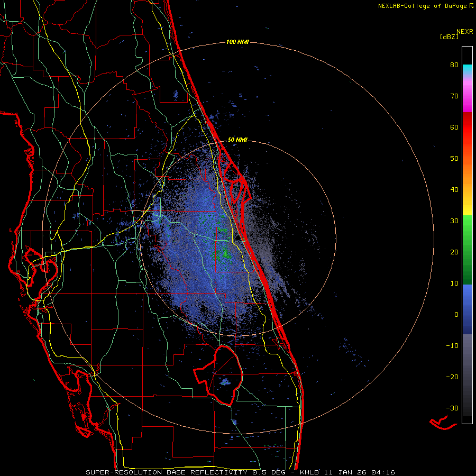
Task: Click the 0 value on the dBZ scale
Action: [456, 315]
